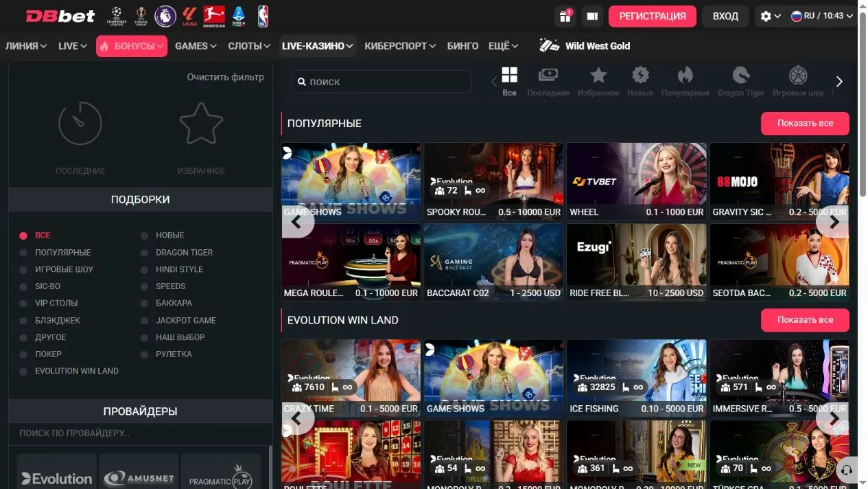Click Показать все for Evolution Win Land
Image resolution: width=868 pixels, height=489 pixels.
click(x=805, y=320)
